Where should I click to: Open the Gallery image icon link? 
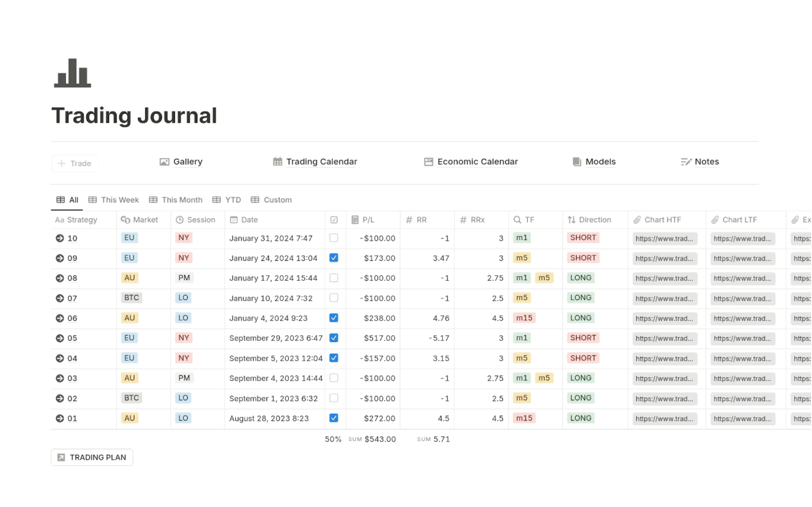165,162
